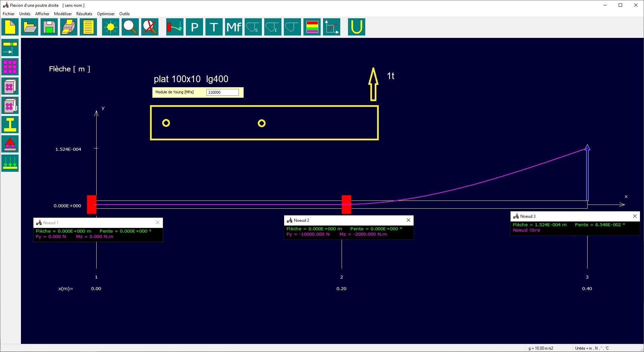
Task: Click the 0.000E+000 y-axis value
Action: (68, 206)
